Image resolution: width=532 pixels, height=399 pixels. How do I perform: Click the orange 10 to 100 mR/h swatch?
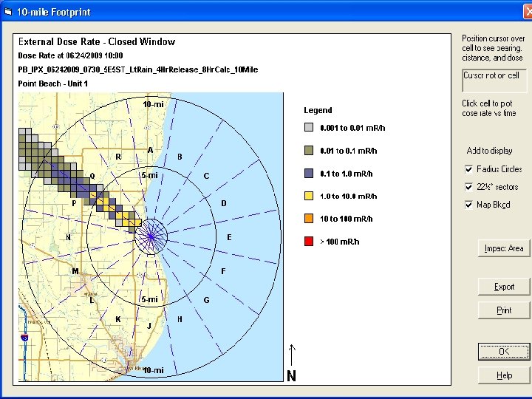pyautogui.click(x=309, y=219)
